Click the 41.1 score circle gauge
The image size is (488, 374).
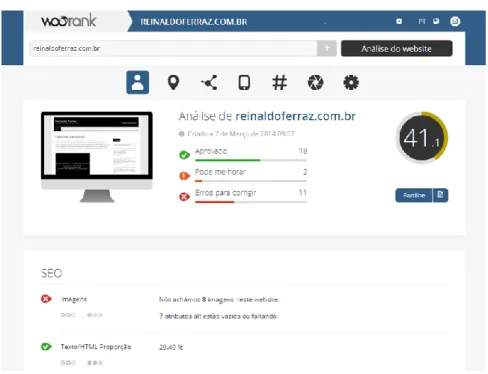click(422, 137)
